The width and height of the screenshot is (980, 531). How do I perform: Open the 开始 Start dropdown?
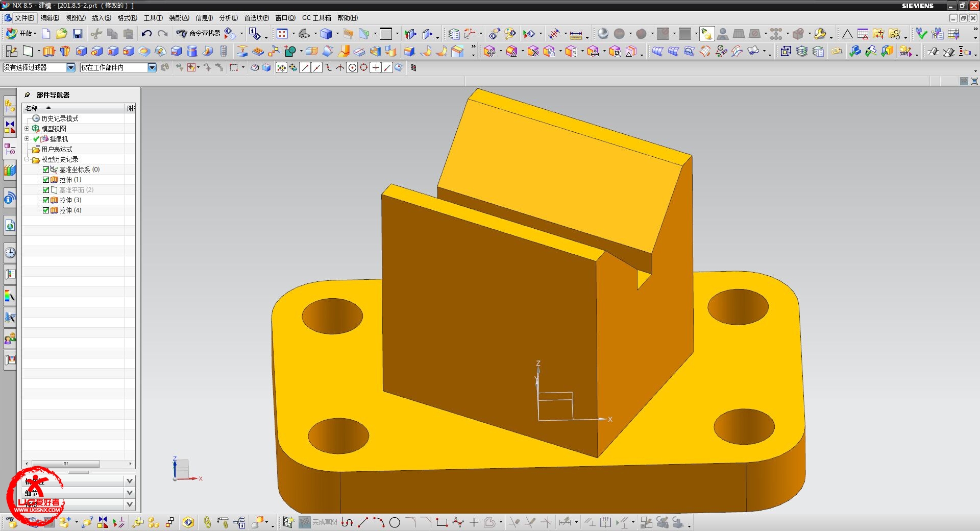[x=21, y=34]
